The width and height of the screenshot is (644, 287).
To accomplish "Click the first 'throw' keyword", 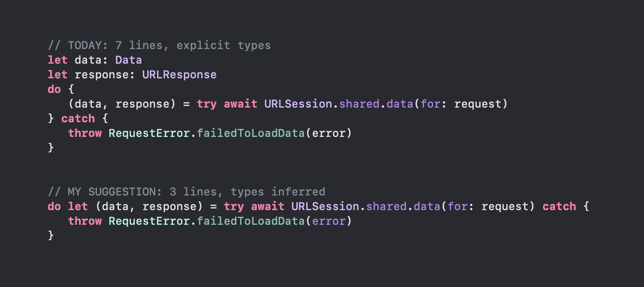I will point(85,133).
